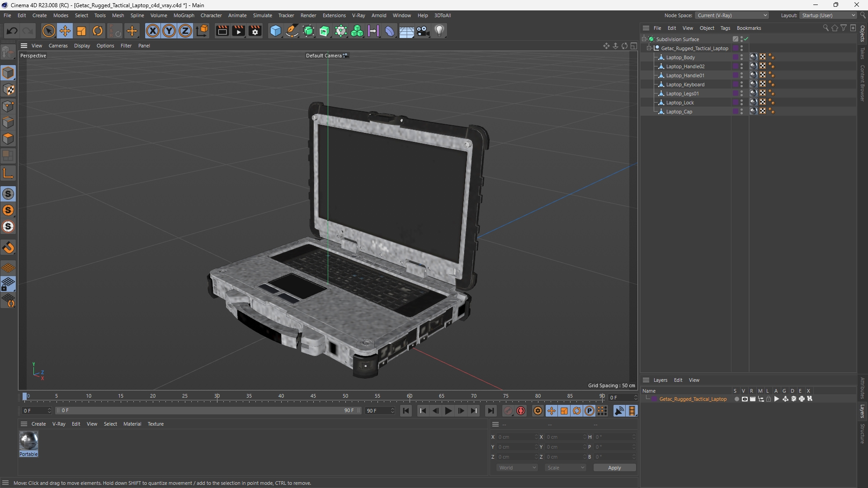Enable Polygons mode in left sidebar
The width and height of the screenshot is (868, 488).
click(x=8, y=139)
